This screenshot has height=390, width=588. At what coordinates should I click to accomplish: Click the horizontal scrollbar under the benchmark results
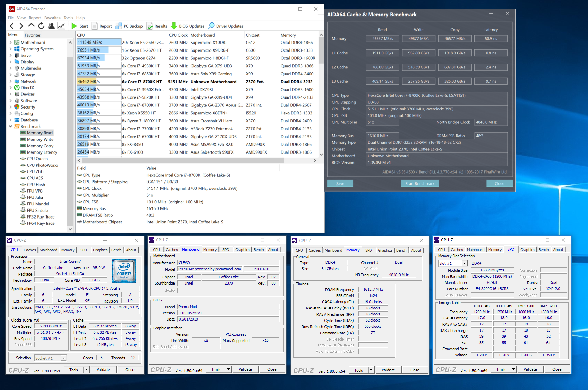(x=183, y=160)
